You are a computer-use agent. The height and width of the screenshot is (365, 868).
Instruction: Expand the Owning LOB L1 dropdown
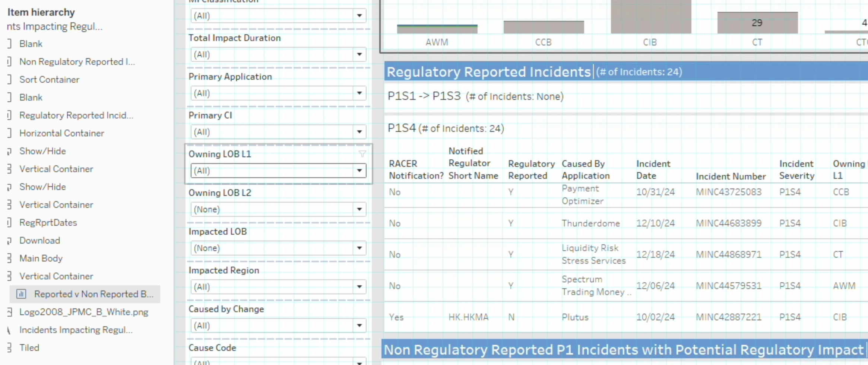278,171
